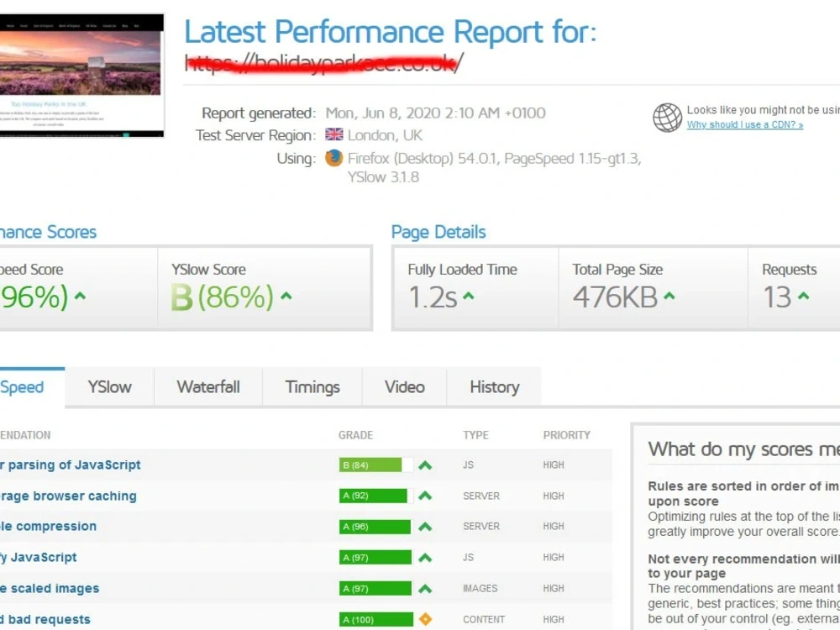Click the Firefox browser icon
Screen dimensions: 840x630
pos(333,158)
